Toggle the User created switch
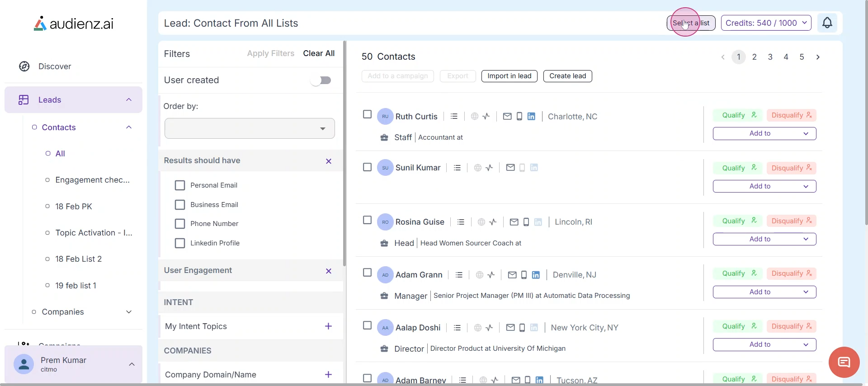The height and width of the screenshot is (386, 868). click(321, 80)
